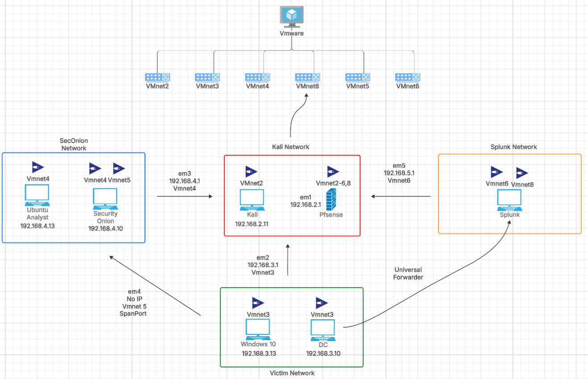The image size is (588, 379).
Task: Select the "Kali Network" title text
Action: tap(290, 147)
